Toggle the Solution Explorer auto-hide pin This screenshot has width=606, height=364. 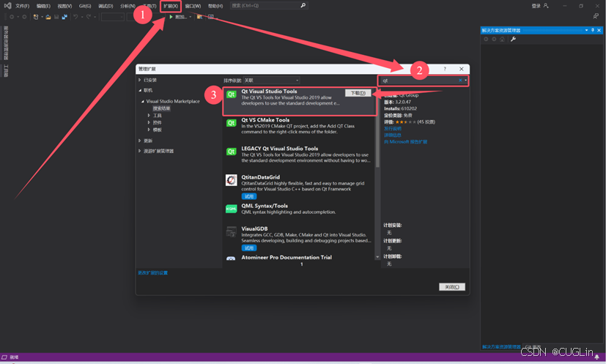pyautogui.click(x=593, y=30)
